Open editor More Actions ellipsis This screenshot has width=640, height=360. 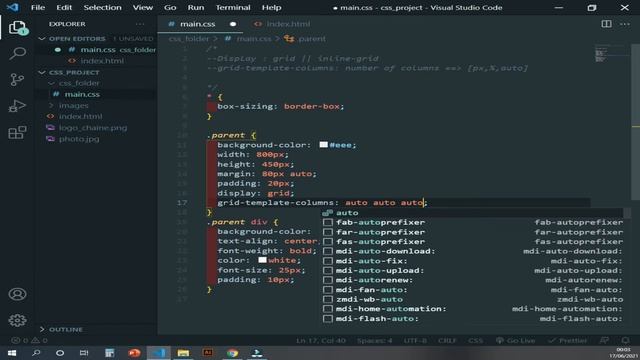624,24
